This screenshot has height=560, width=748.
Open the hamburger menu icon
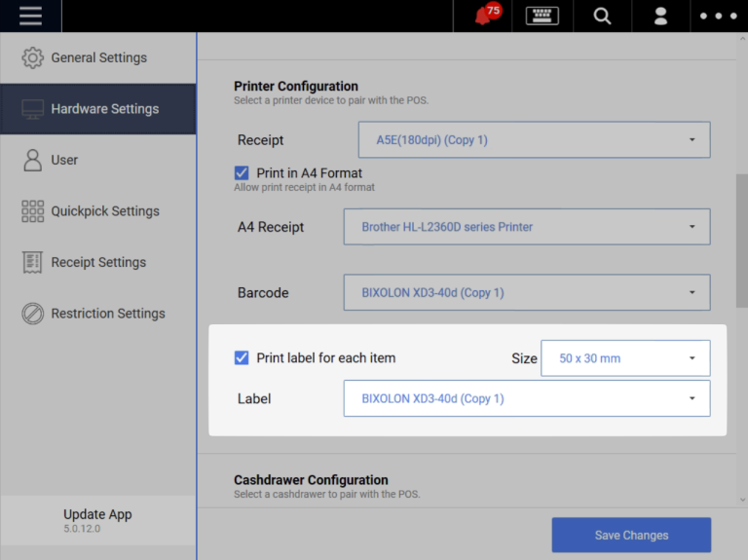(30, 17)
